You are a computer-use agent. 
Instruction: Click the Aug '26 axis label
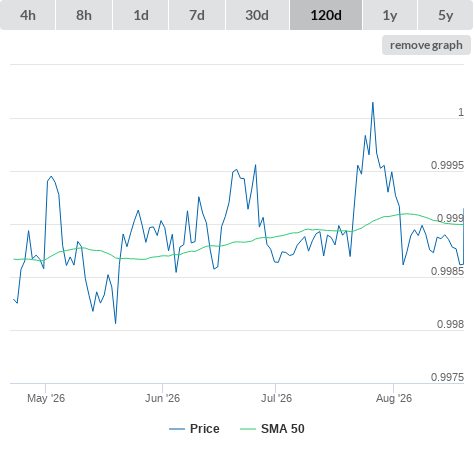[394, 398]
